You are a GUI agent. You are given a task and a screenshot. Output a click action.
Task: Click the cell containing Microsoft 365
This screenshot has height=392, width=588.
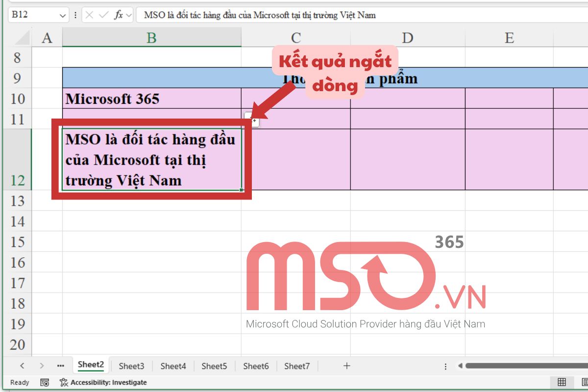click(x=152, y=98)
